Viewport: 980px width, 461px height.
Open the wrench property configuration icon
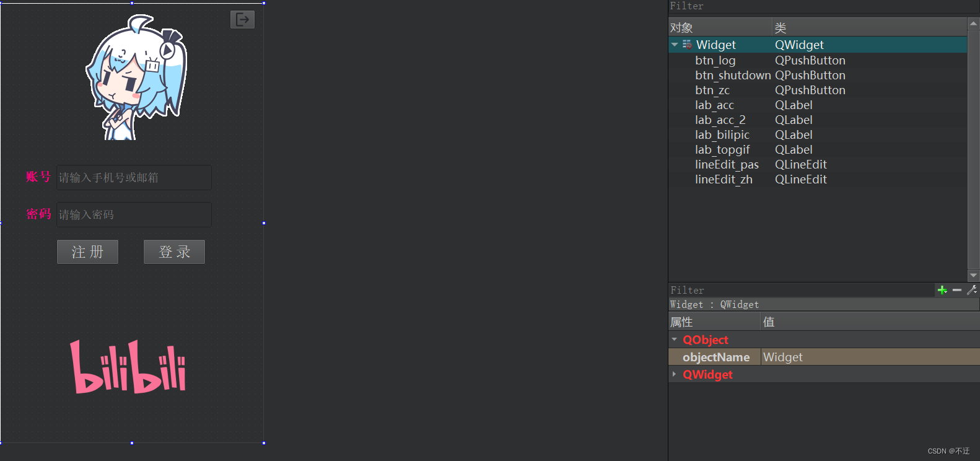point(971,290)
